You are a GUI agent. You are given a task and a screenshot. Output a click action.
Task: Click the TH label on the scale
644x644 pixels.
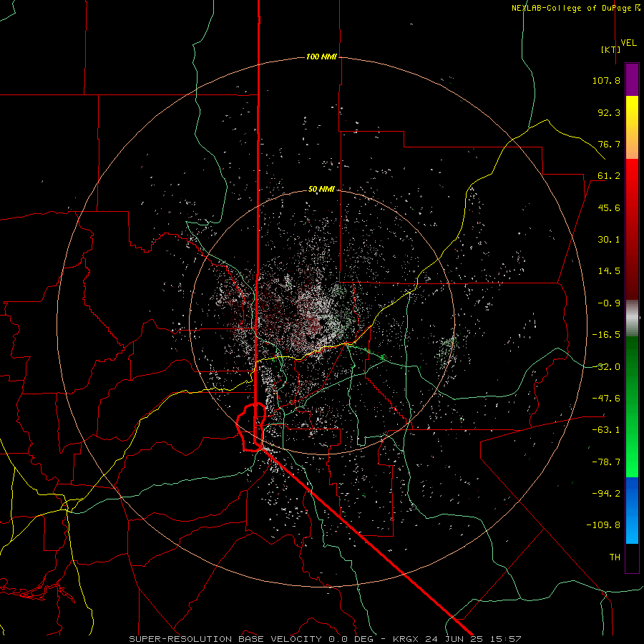tap(615, 557)
